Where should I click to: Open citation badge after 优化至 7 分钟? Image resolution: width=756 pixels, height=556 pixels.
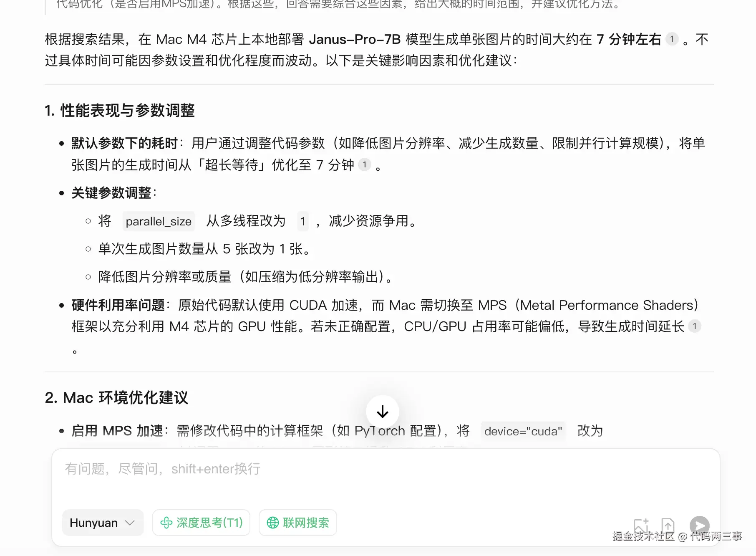click(x=365, y=164)
